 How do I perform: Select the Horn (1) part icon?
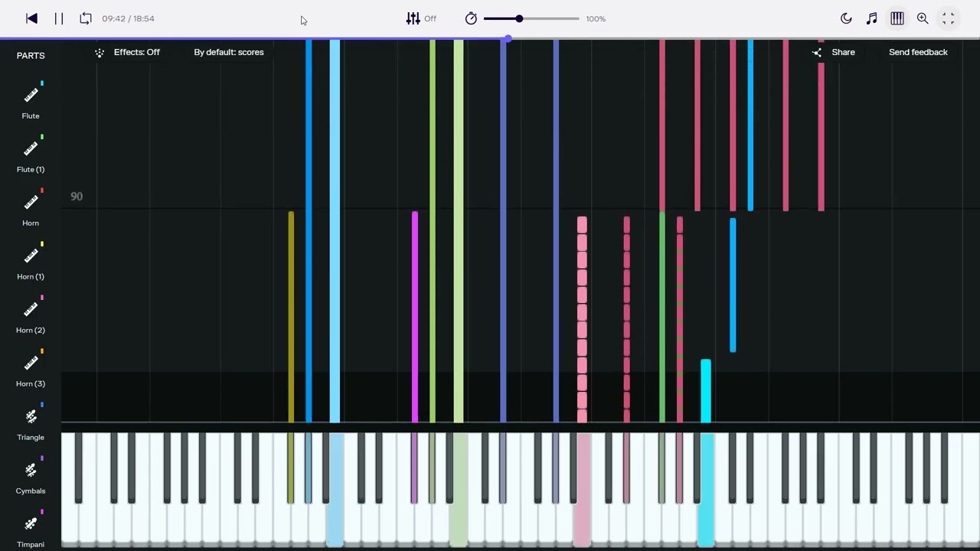click(31, 256)
